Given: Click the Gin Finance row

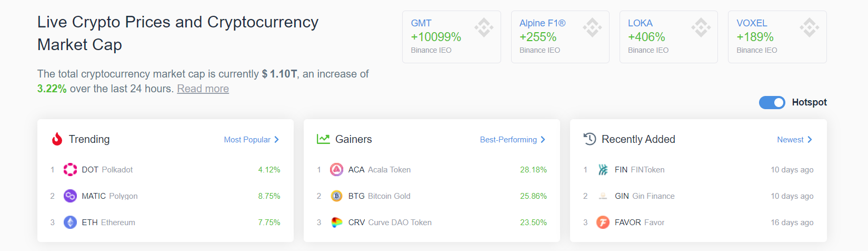Looking at the screenshot, I should tap(698, 196).
